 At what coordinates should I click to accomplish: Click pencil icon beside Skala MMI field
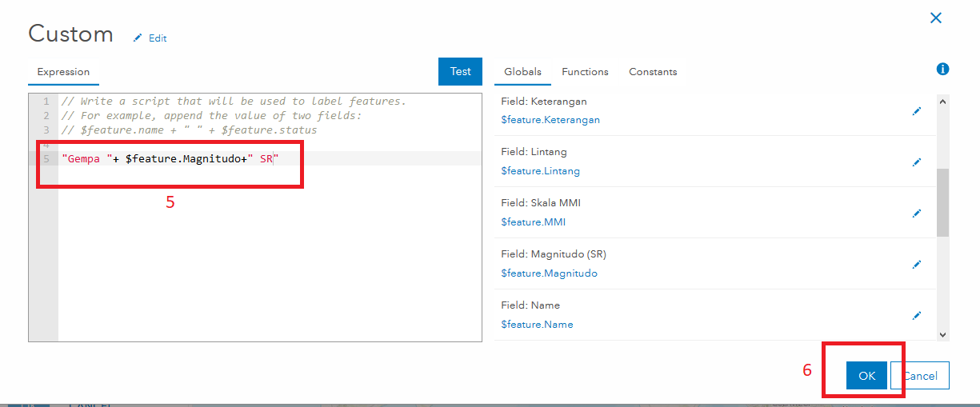point(917,213)
